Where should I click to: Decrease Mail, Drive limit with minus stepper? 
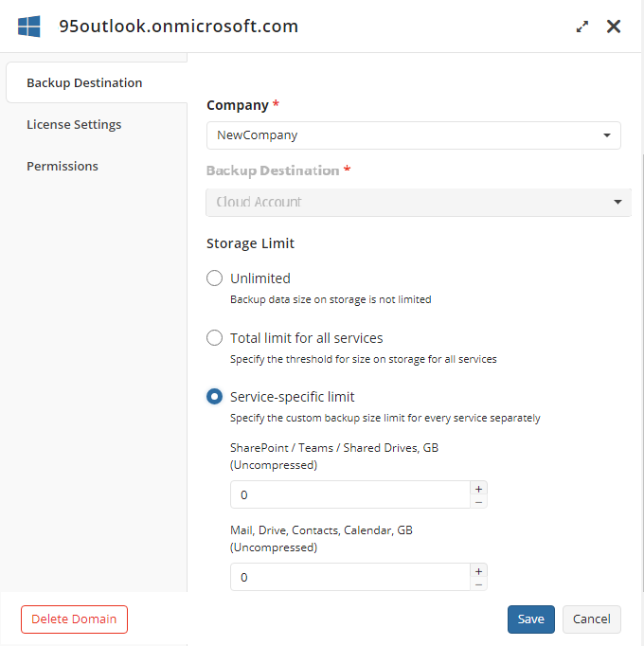coord(478,584)
